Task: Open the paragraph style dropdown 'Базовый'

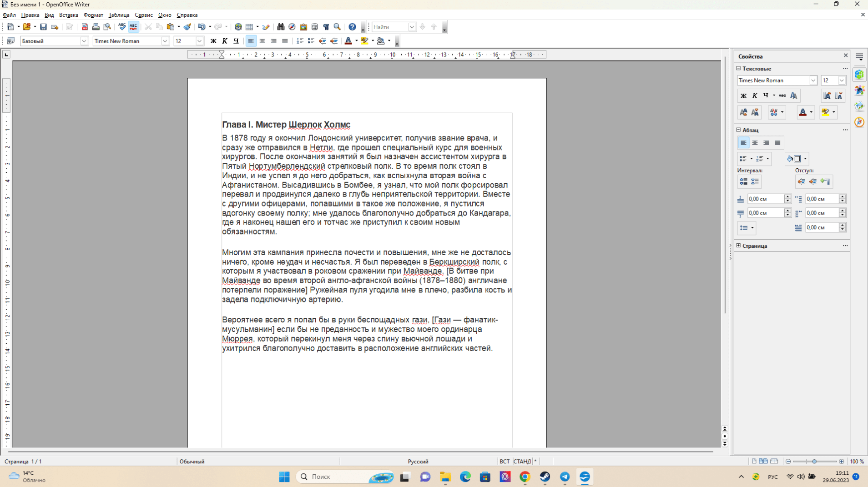Action: [84, 41]
